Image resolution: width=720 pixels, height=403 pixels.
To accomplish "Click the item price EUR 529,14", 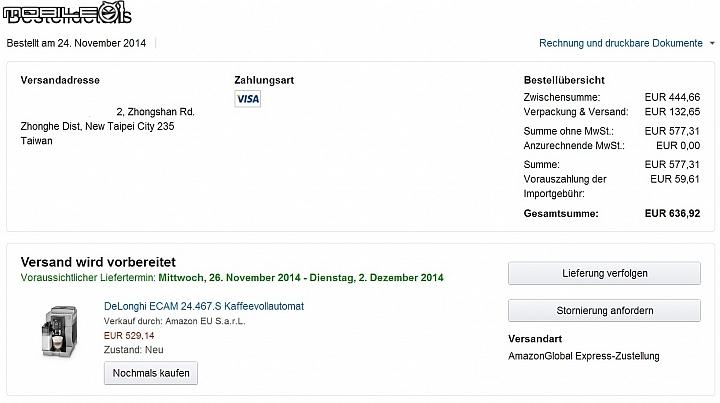I will click(129, 336).
